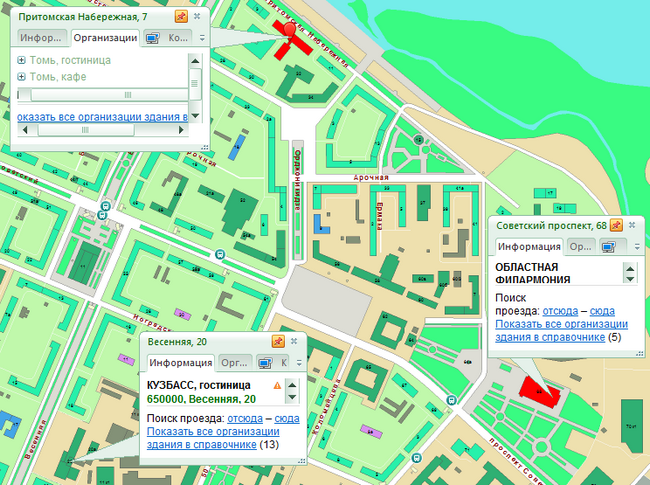The image size is (650, 485).
Task: Open tab overflow menu in Притомская Набережная popup
Action: pyautogui.click(x=201, y=38)
